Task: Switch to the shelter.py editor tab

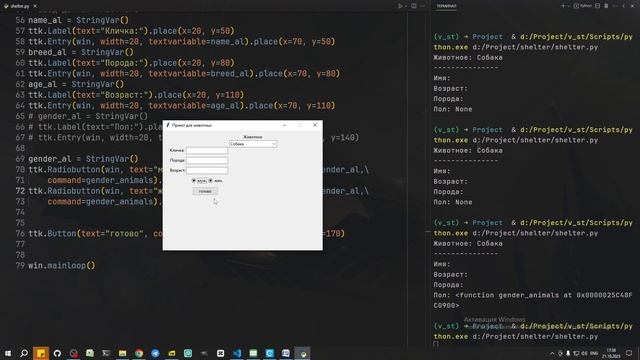Action: click(19, 6)
